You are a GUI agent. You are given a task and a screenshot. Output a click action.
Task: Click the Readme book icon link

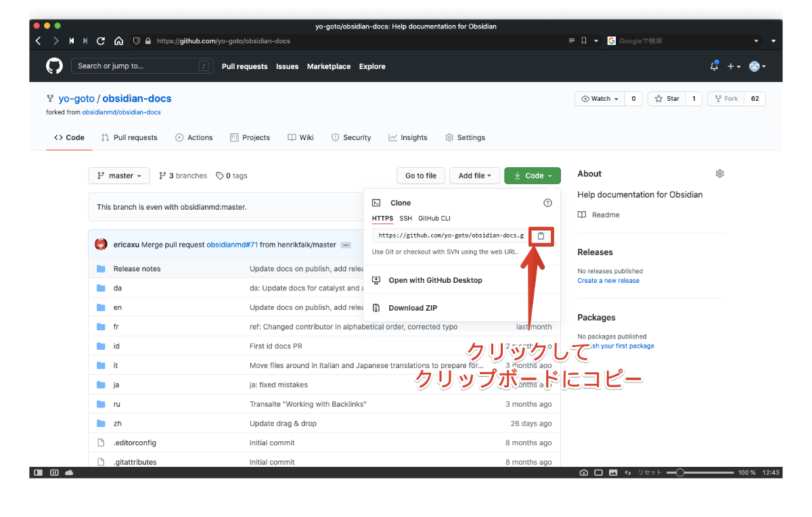tap(582, 215)
